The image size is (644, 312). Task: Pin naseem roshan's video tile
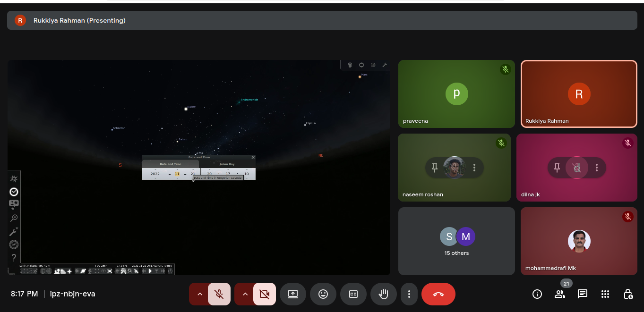(435, 168)
